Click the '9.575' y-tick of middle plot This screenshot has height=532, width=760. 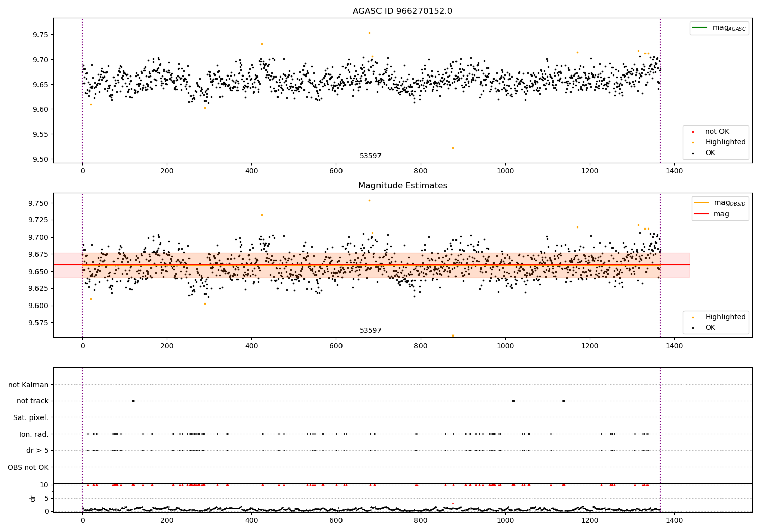pyautogui.click(x=39, y=323)
